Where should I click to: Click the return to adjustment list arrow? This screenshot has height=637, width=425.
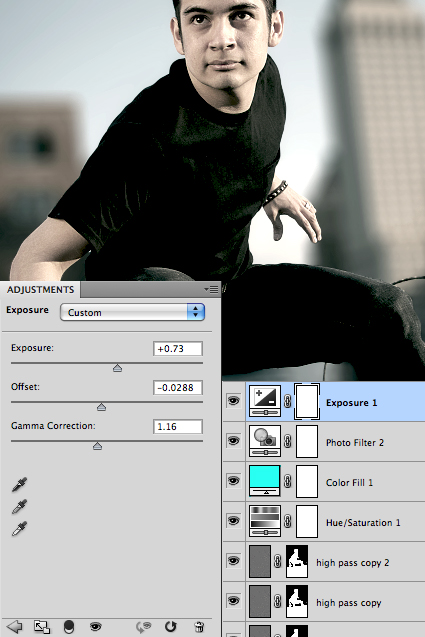(x=15, y=626)
